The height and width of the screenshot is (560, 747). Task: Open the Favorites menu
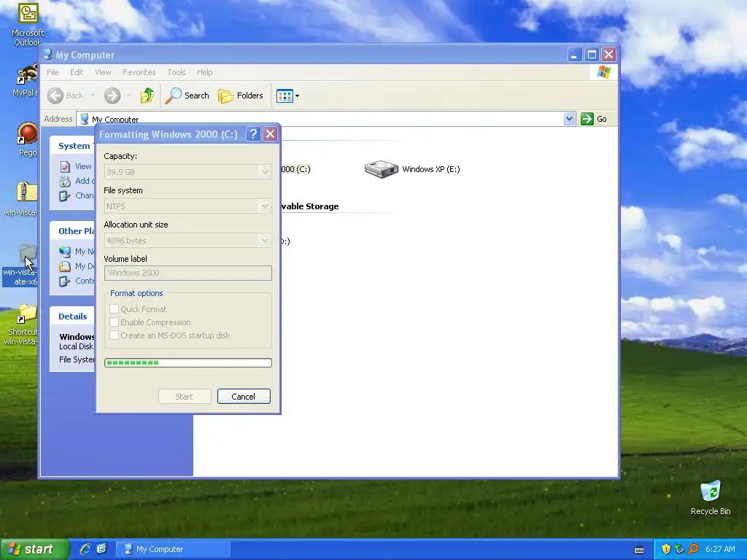(139, 72)
